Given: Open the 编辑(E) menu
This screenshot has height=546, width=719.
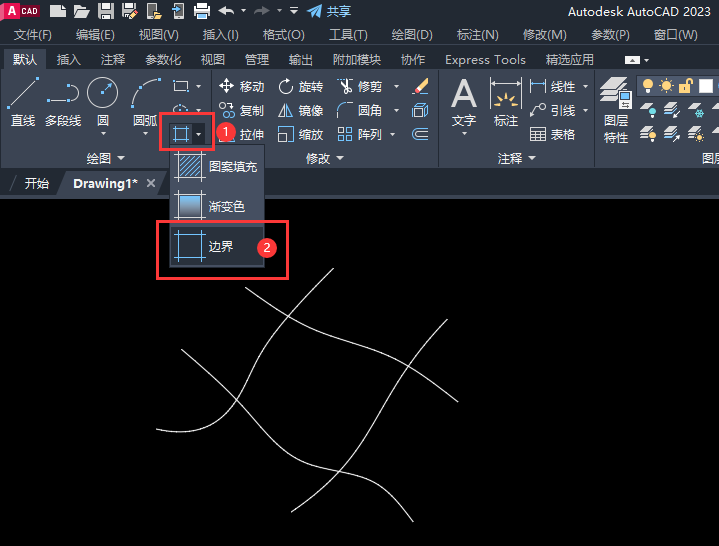Looking at the screenshot, I should click(x=95, y=35).
